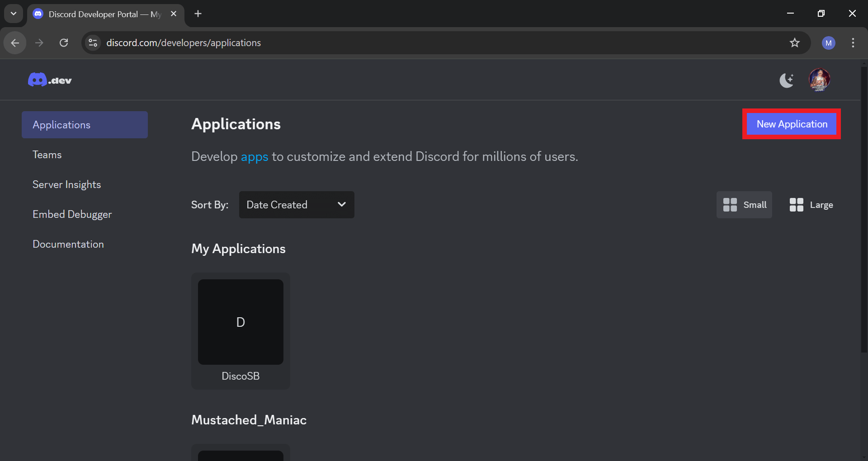Click the New Application button

pyautogui.click(x=791, y=124)
